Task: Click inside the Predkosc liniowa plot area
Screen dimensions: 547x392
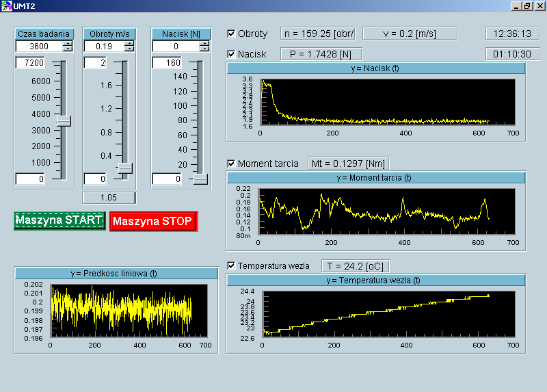Action: pyautogui.click(x=129, y=311)
